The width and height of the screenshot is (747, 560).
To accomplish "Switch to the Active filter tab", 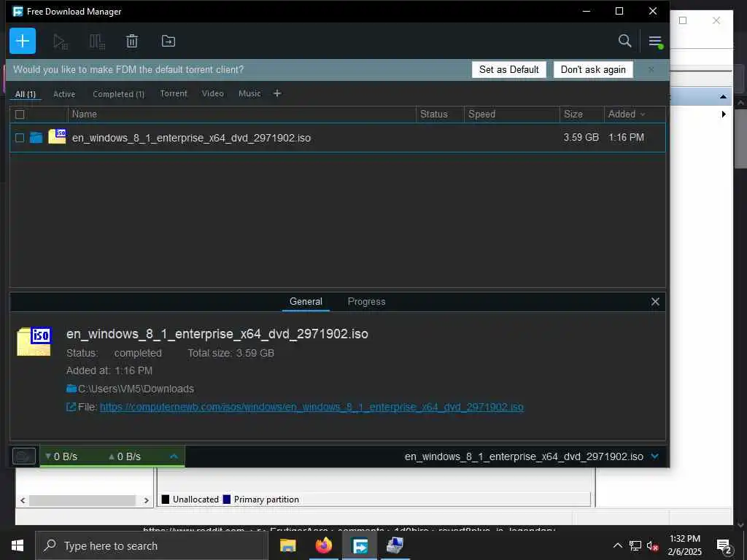I will coord(64,94).
